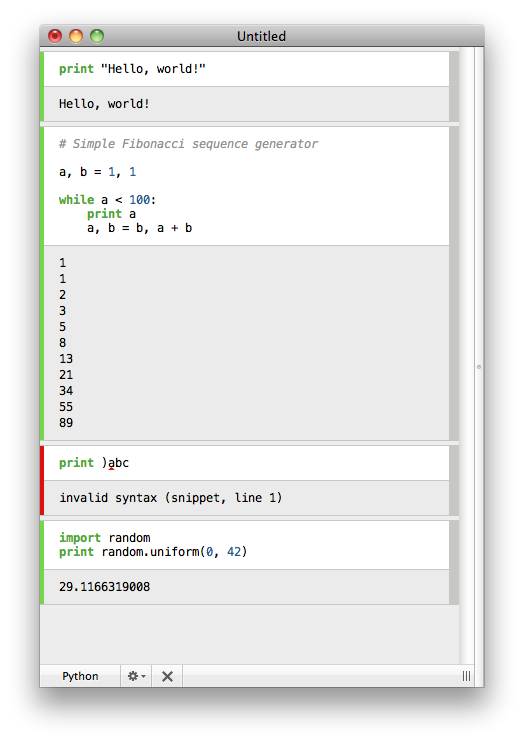Click the green status bar of Hello world cell
Image resolution: width=524 pixels, height=742 pixels.
pyautogui.click(x=42, y=86)
